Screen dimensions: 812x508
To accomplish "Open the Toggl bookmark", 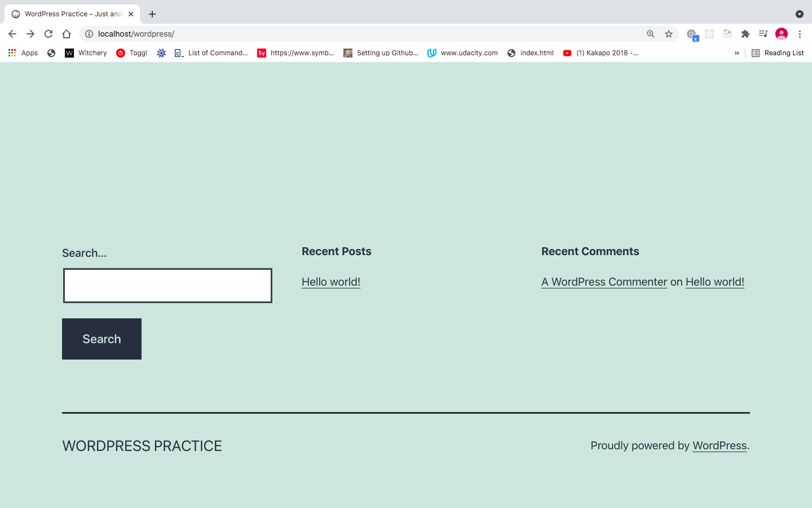I will coord(131,53).
